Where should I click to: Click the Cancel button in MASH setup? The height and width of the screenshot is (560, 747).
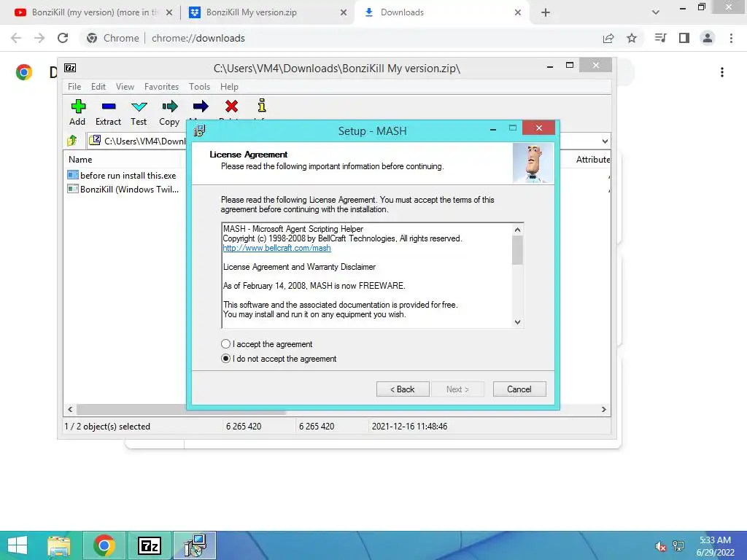[x=519, y=389]
